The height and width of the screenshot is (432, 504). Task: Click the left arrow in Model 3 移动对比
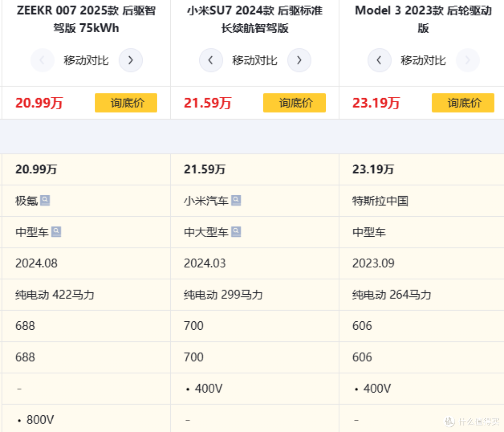click(379, 60)
